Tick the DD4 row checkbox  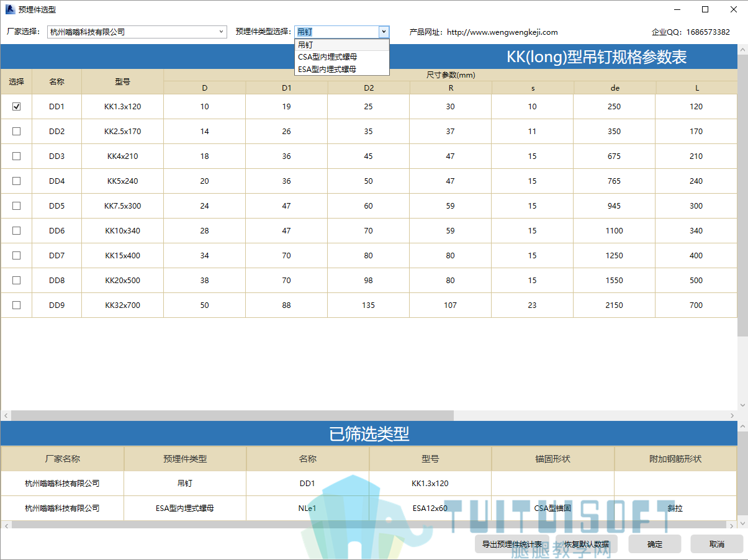coord(17,181)
